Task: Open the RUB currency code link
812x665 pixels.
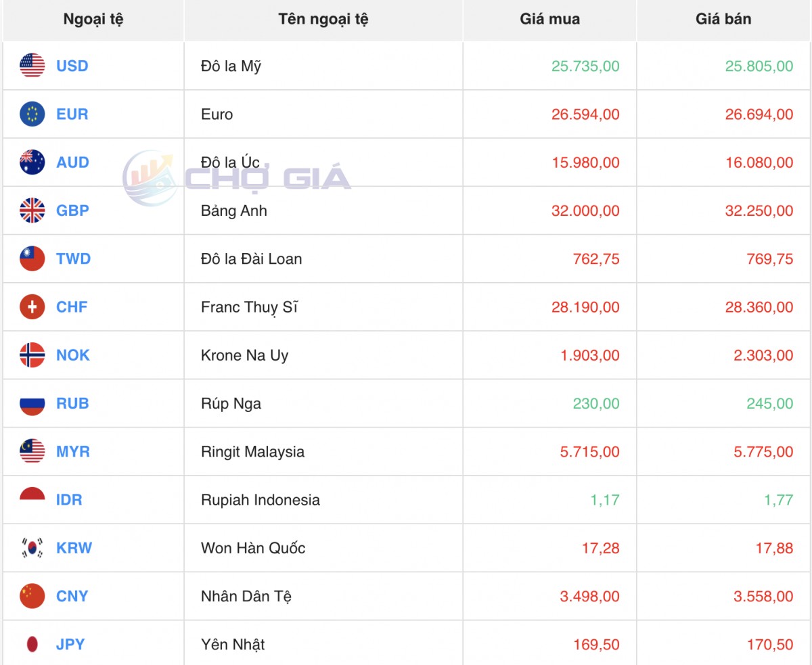Action: coord(72,403)
